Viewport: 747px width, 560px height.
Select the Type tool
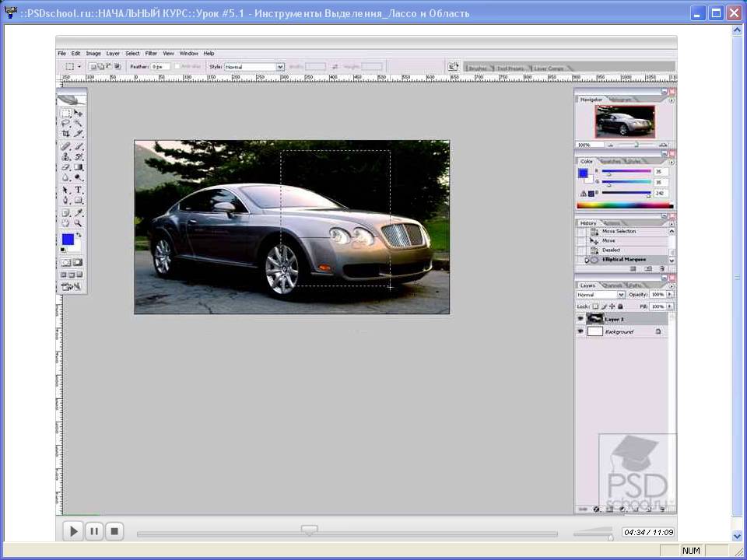79,190
